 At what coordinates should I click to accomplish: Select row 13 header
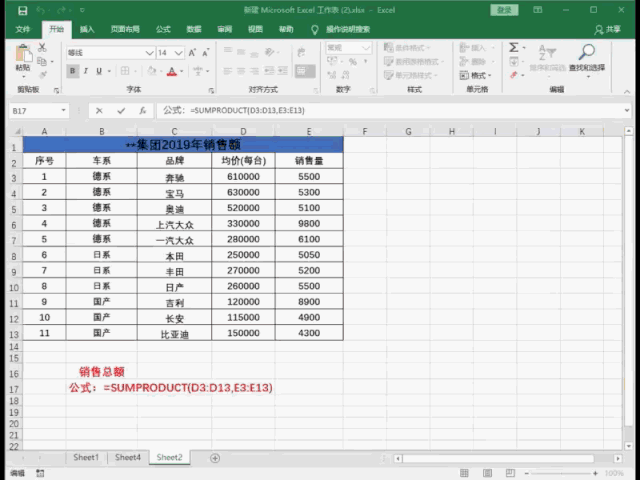(14, 334)
